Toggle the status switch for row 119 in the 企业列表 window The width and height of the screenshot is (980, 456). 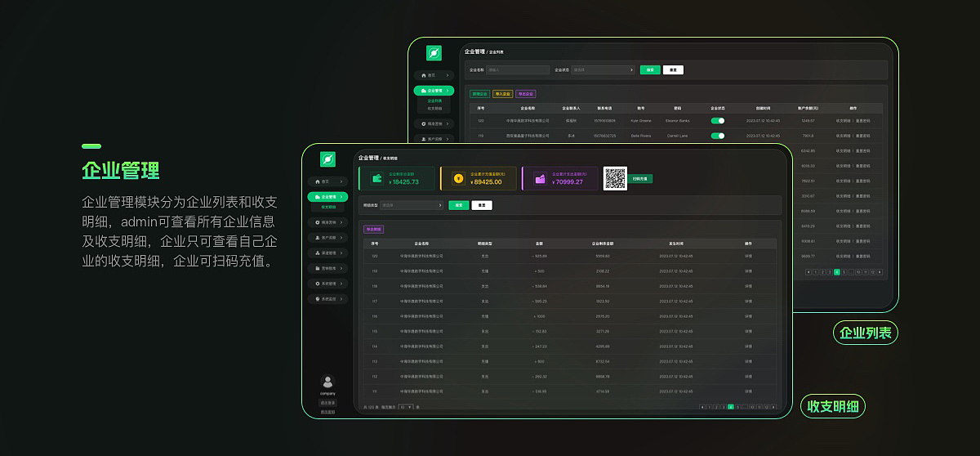718,136
